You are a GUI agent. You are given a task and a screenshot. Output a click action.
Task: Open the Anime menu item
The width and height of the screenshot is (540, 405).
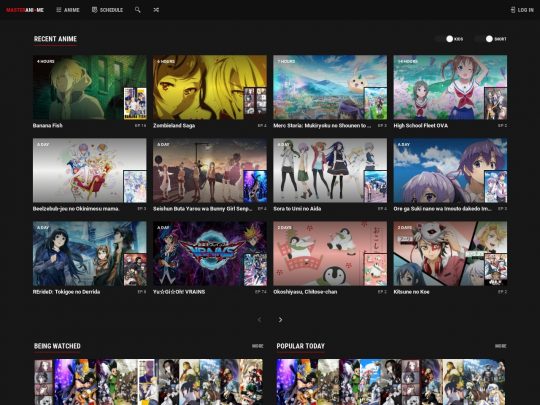pyautogui.click(x=68, y=10)
